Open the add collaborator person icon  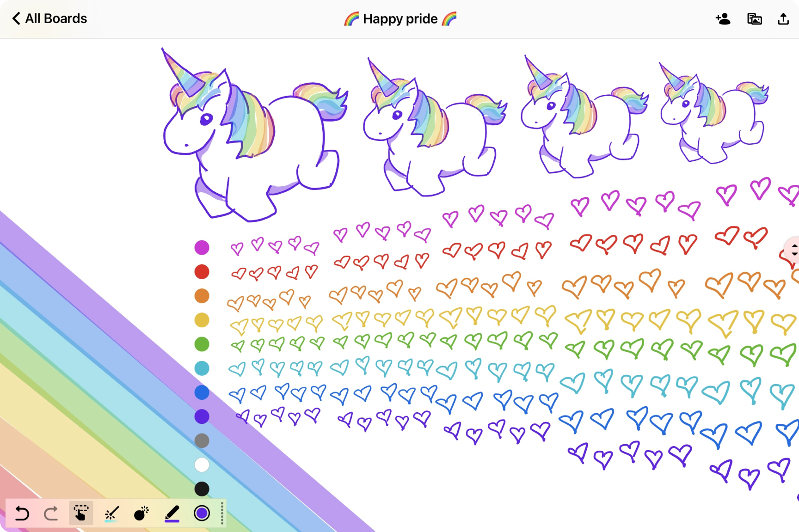pos(723,19)
